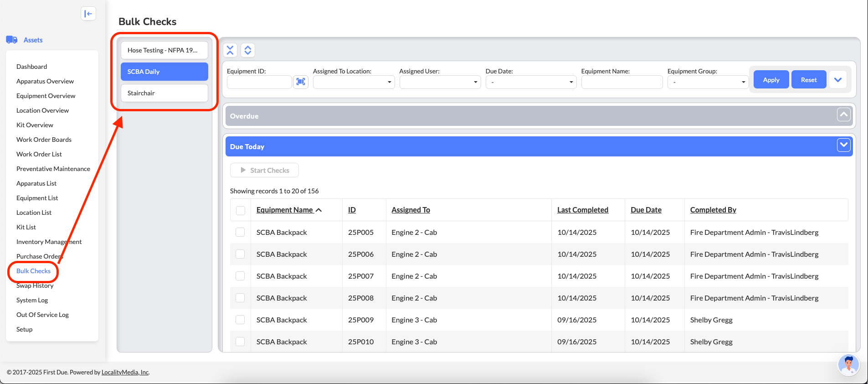Check the box for SCBA Backpack 25P005
Image resolution: width=868 pixels, height=384 pixels.
240,232
